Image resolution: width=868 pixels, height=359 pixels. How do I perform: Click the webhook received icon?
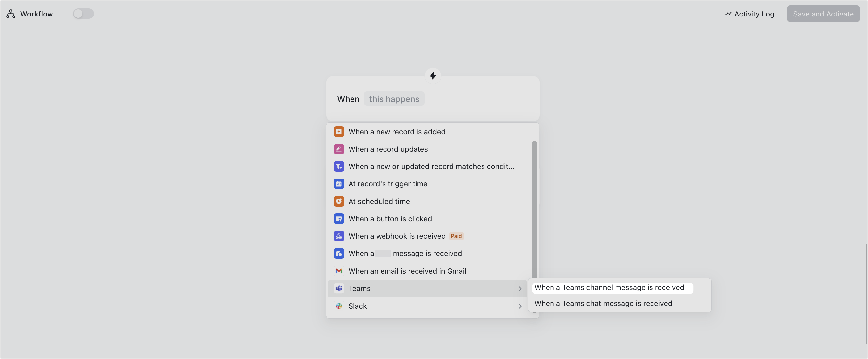pyautogui.click(x=339, y=236)
